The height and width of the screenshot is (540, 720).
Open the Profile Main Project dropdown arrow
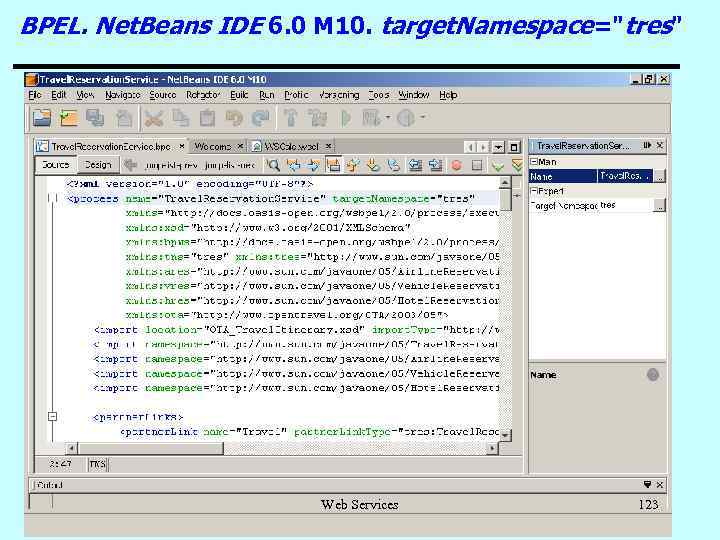(x=422, y=118)
